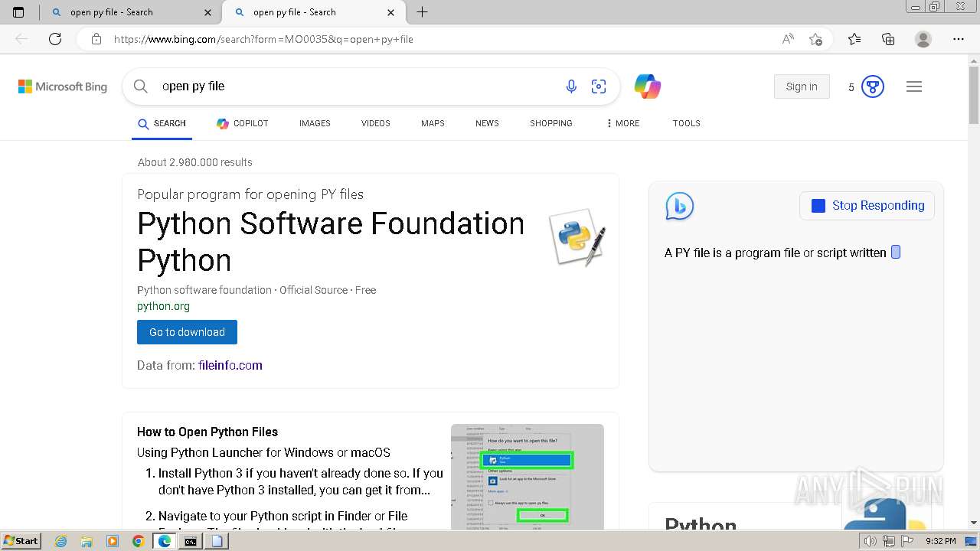980x551 pixels.
Task: Click Go to download button
Action: (x=187, y=332)
